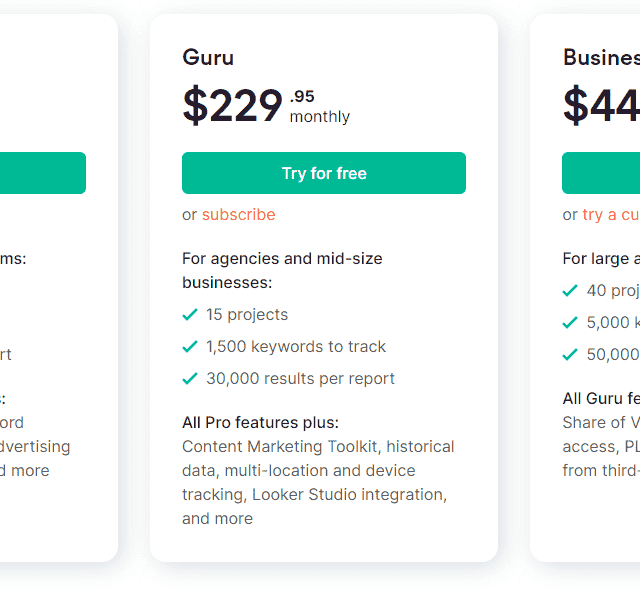The width and height of the screenshot is (640, 596).
Task: Click the Business checkmark next to '40 proj...'
Action: tap(570, 290)
